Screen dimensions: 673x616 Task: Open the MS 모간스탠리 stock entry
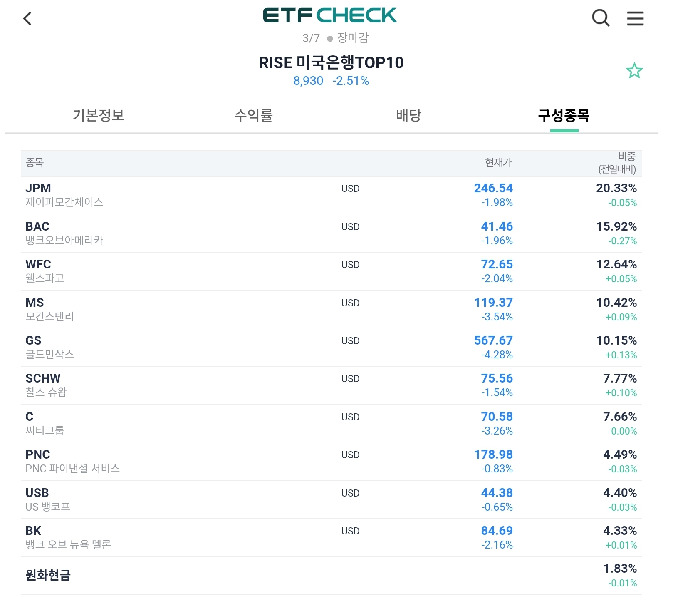pyautogui.click(x=331, y=310)
